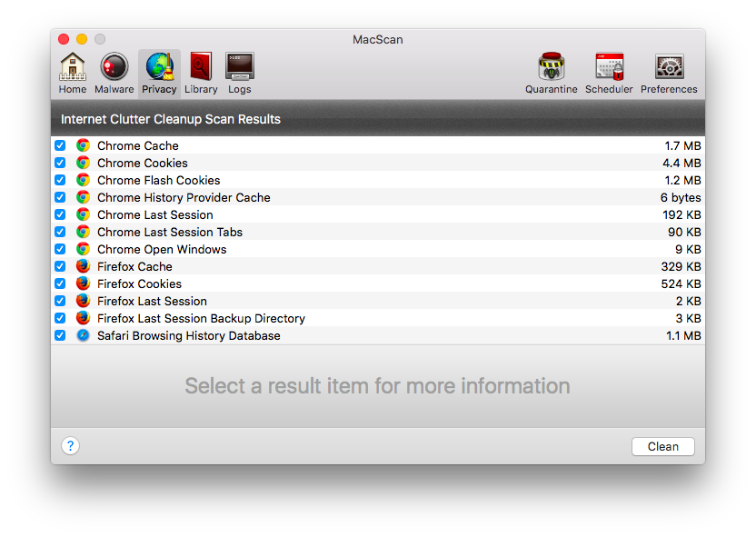Click the Firefox icon beside Firefox Last Session Backup Directory
The height and width of the screenshot is (537, 756).
coord(83,318)
